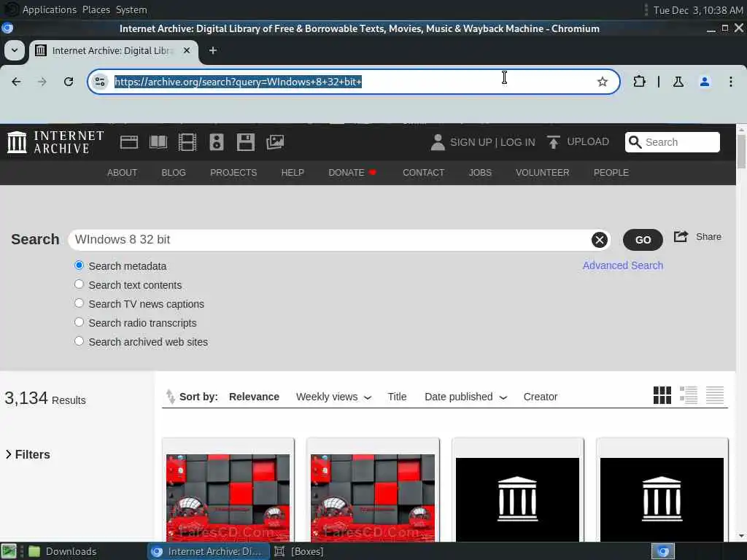The width and height of the screenshot is (747, 560).
Task: Open the browser Extensions puzzle icon
Action: point(639,82)
